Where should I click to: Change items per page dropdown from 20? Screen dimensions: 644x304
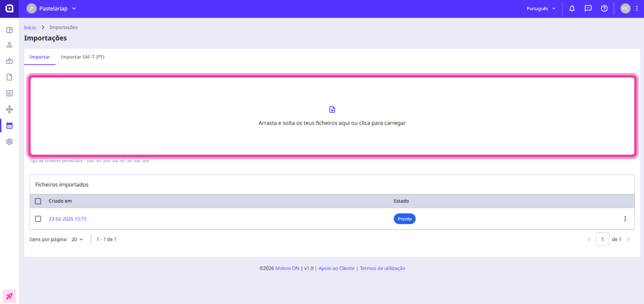pyautogui.click(x=77, y=240)
